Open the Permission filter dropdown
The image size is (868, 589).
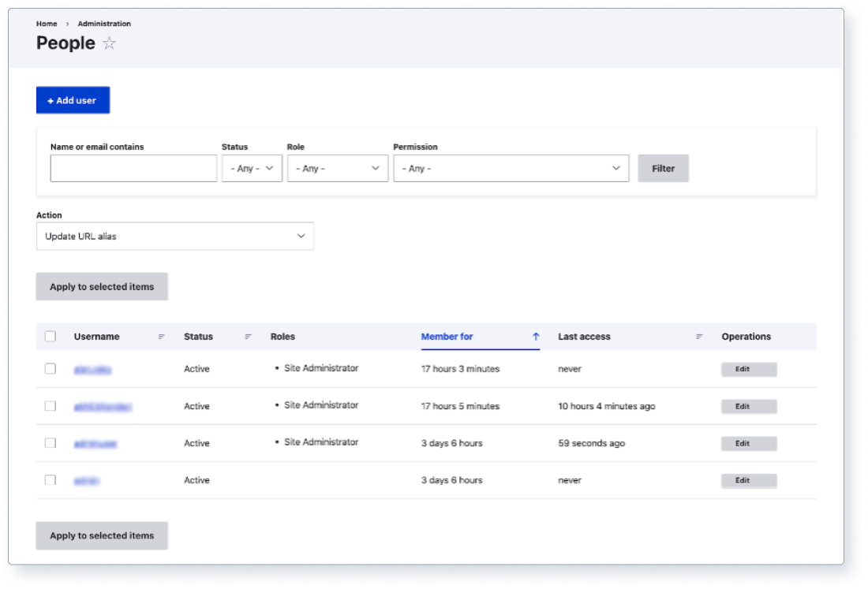coord(509,168)
